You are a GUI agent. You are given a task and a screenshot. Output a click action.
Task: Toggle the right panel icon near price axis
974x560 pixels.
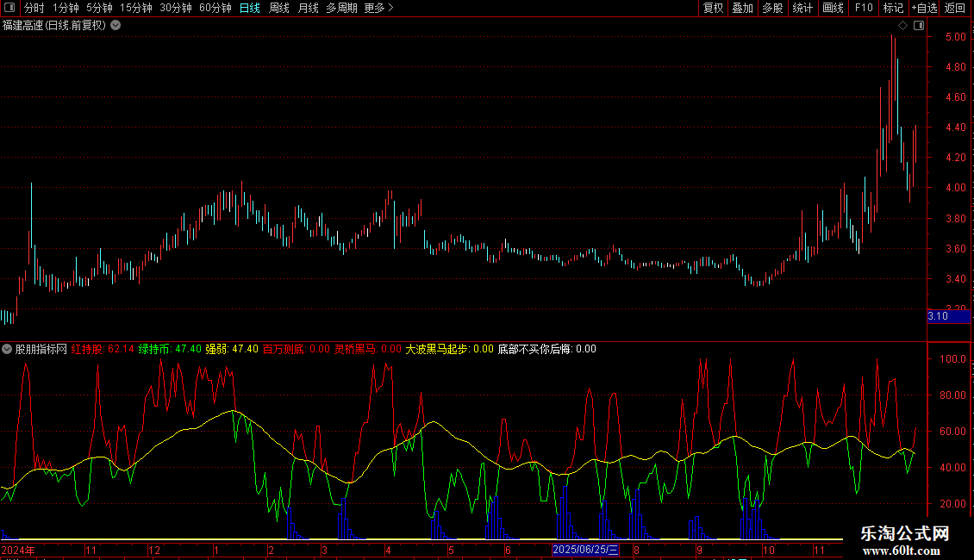(x=919, y=26)
